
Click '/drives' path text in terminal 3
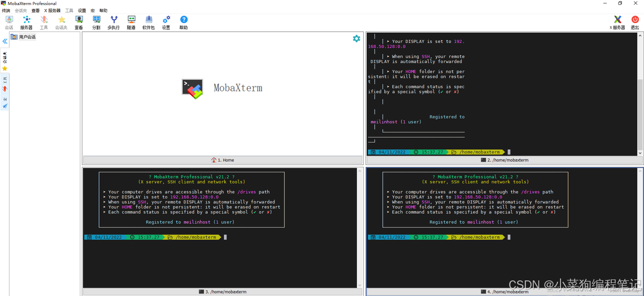pos(248,192)
